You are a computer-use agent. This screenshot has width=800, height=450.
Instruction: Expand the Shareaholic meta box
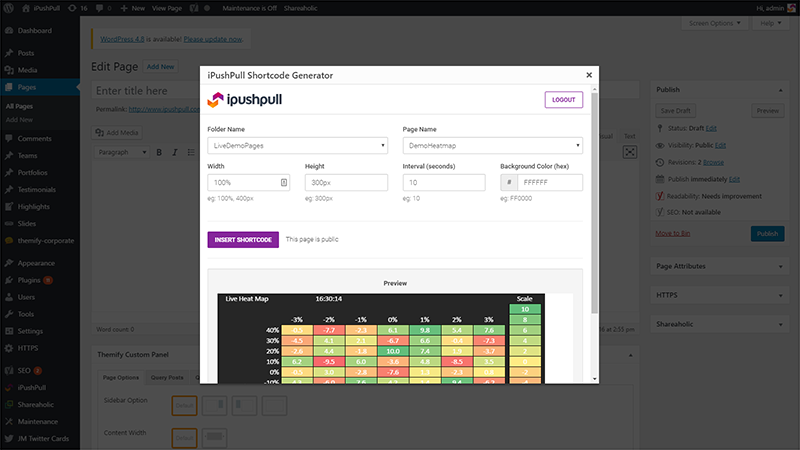(x=781, y=324)
